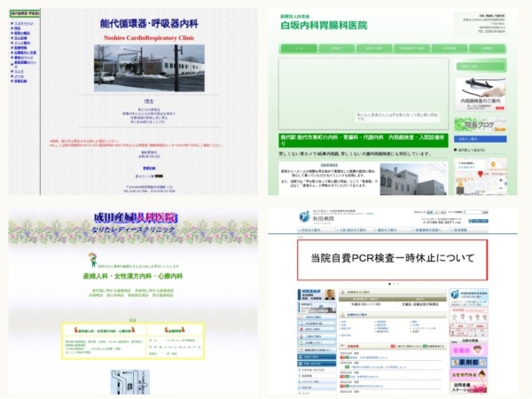Click the site search field on Akita Hospital header
The width and height of the screenshot is (532, 399).
[x=472, y=213]
